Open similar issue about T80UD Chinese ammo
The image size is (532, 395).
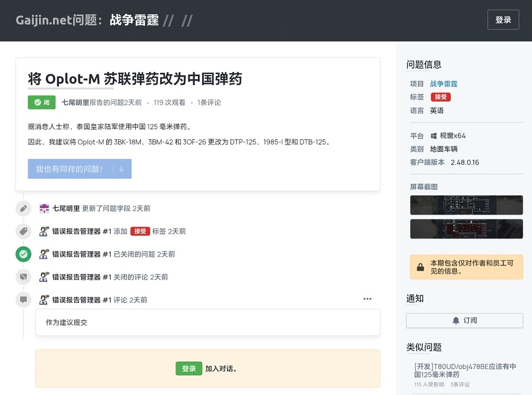[464, 371]
